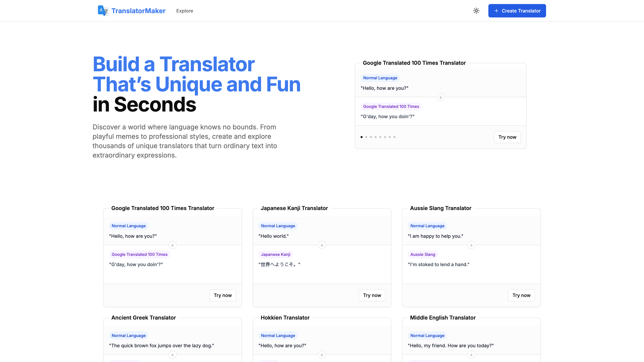Try now on Aussie Slang Translator
The width and height of the screenshot is (644, 362).
pyautogui.click(x=521, y=295)
